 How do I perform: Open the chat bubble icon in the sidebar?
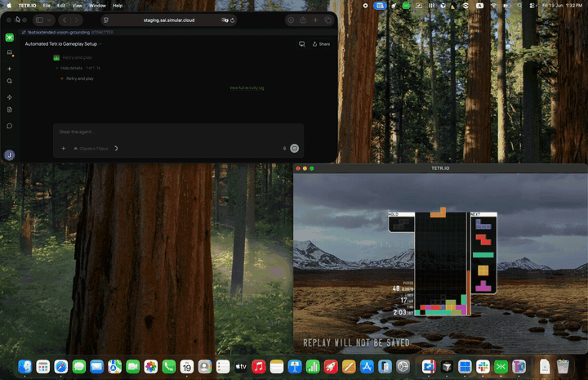(10, 126)
